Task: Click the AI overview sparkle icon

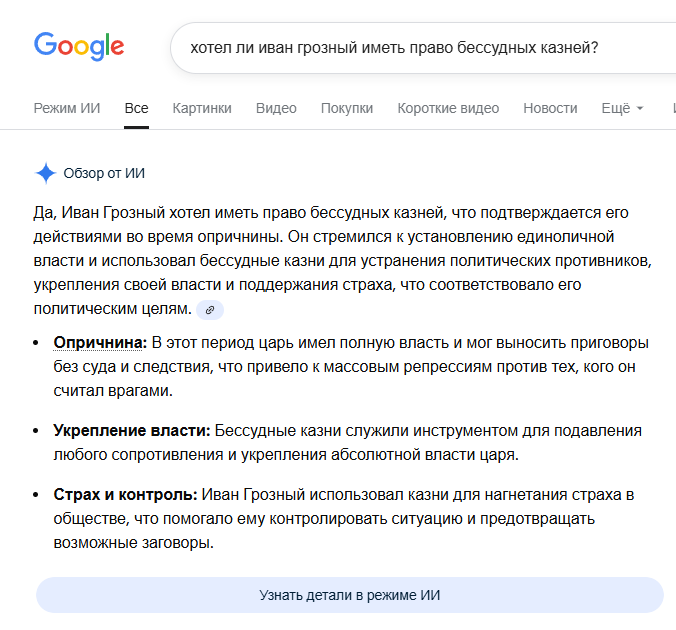Action: [x=46, y=173]
